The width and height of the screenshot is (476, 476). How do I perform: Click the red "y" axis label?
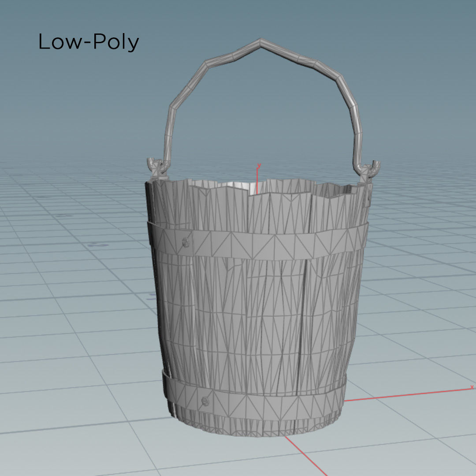[x=259, y=166]
